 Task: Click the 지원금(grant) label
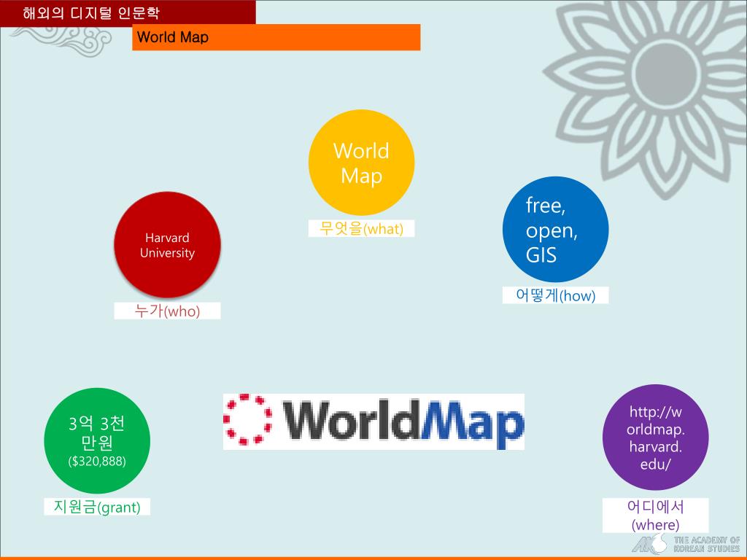click(97, 507)
